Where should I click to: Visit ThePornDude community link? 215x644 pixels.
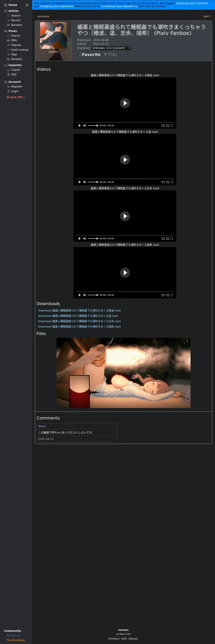tap(16, 640)
